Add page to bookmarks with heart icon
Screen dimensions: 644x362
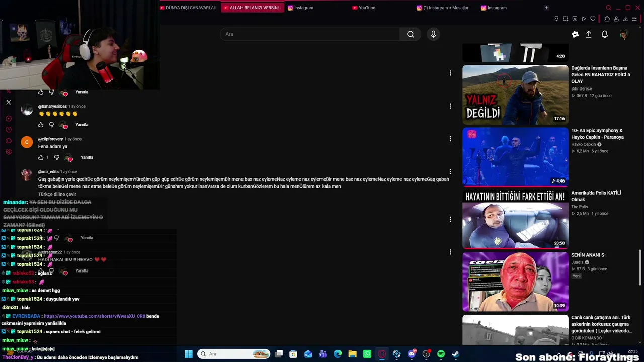click(x=593, y=19)
